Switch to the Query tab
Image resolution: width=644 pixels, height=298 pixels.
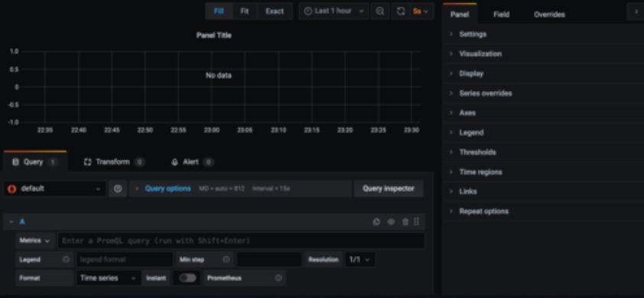point(34,162)
